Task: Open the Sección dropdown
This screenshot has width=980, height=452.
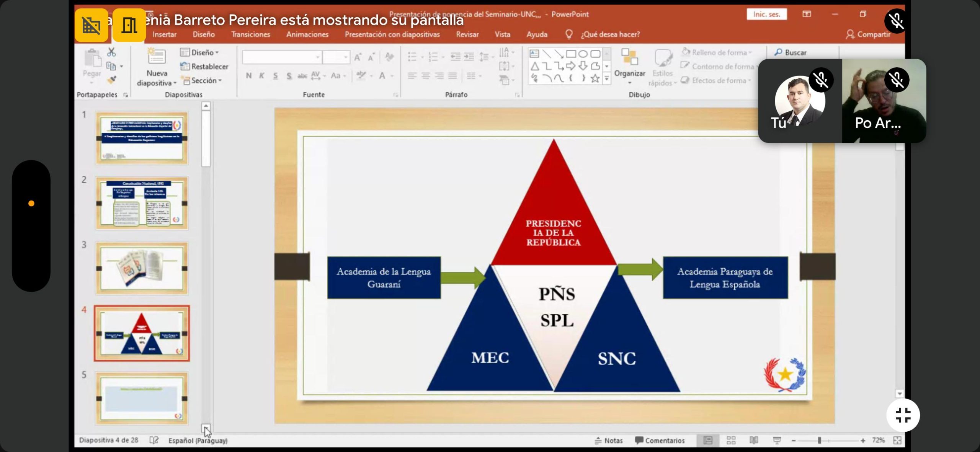Action: click(x=201, y=80)
